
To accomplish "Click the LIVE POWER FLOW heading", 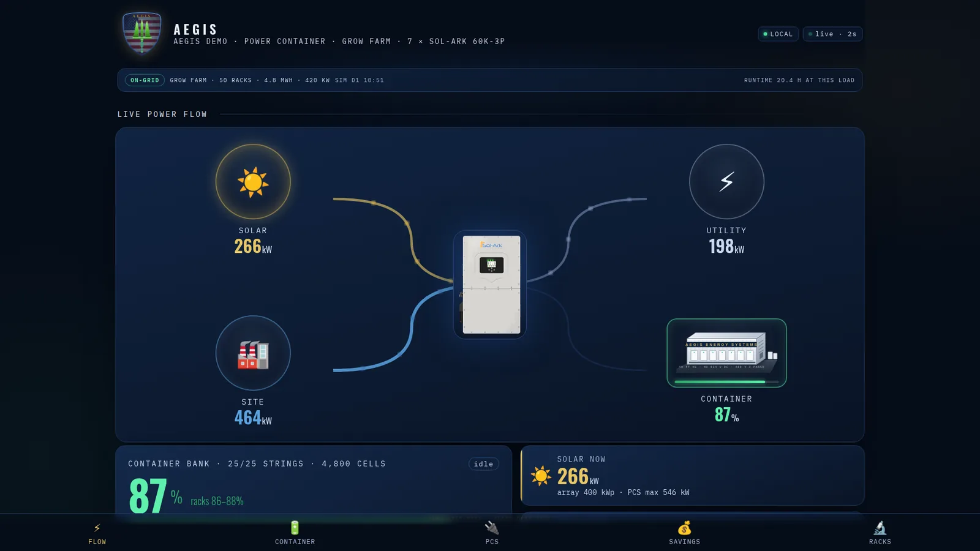I will pos(162,114).
